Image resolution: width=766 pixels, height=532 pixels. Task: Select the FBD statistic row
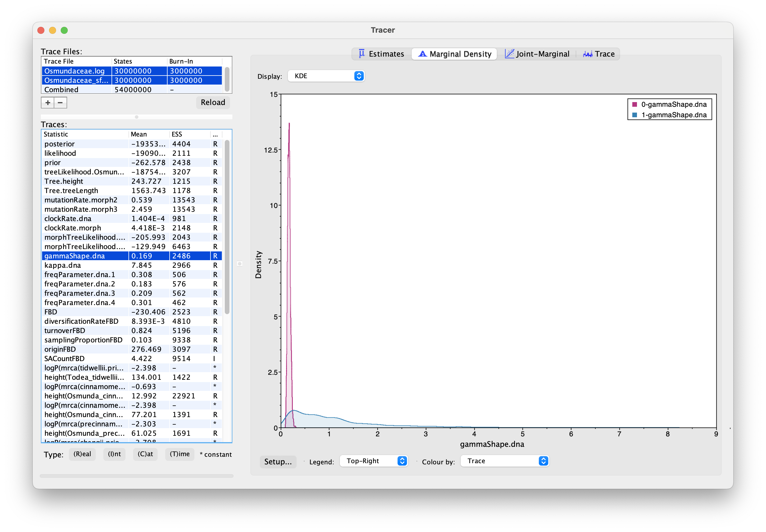[132, 312]
